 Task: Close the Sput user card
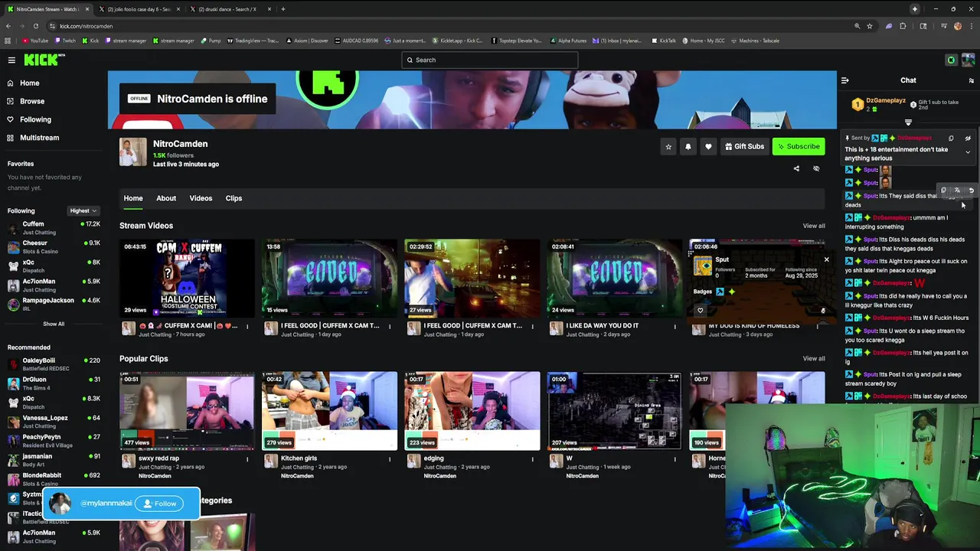pyautogui.click(x=826, y=259)
